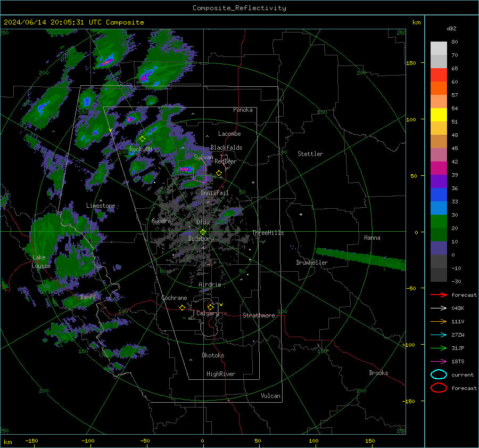Click the Vulcan label
The image size is (479, 448).
(270, 396)
